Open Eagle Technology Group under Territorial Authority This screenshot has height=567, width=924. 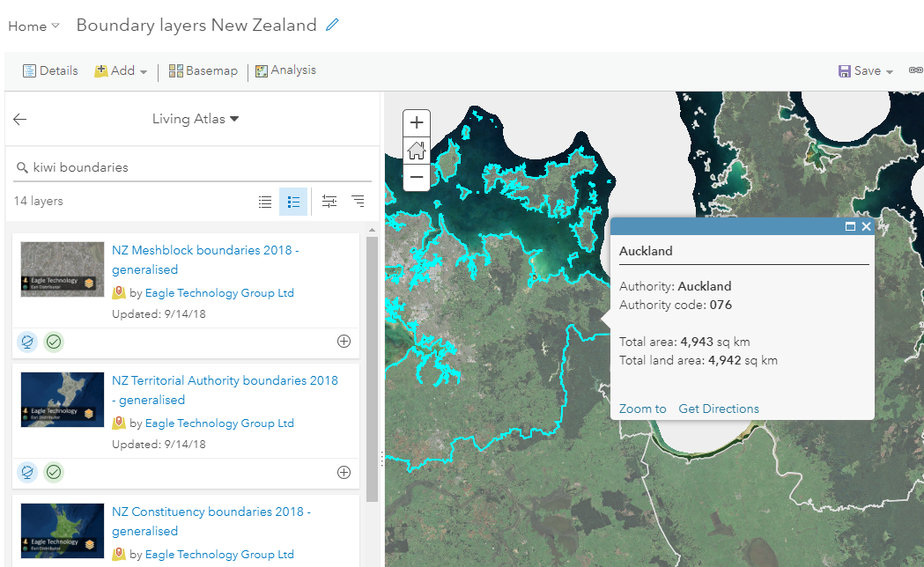pyautogui.click(x=219, y=423)
